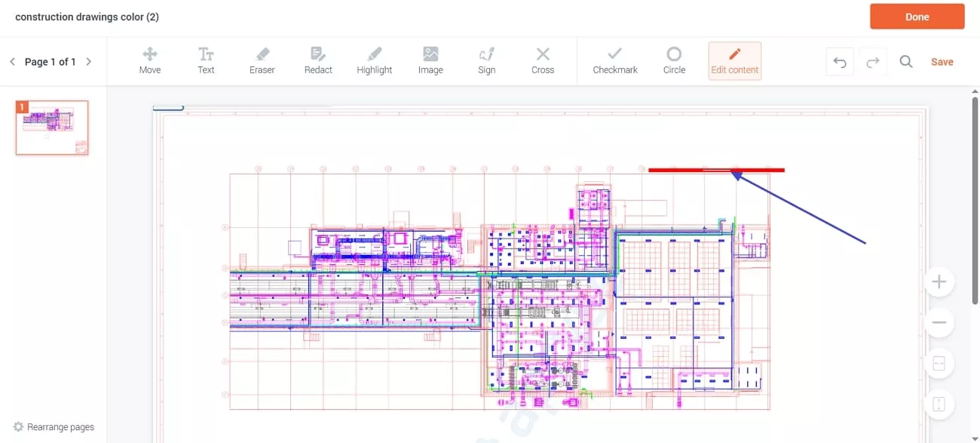Viewport: 980px width, 443px height.
Task: Click the orange Done button
Action: (917, 17)
